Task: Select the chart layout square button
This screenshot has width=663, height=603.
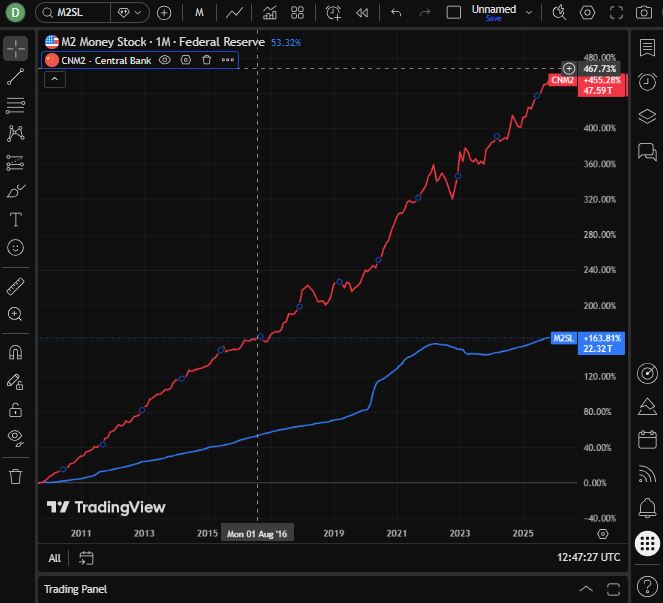Action: coord(454,13)
